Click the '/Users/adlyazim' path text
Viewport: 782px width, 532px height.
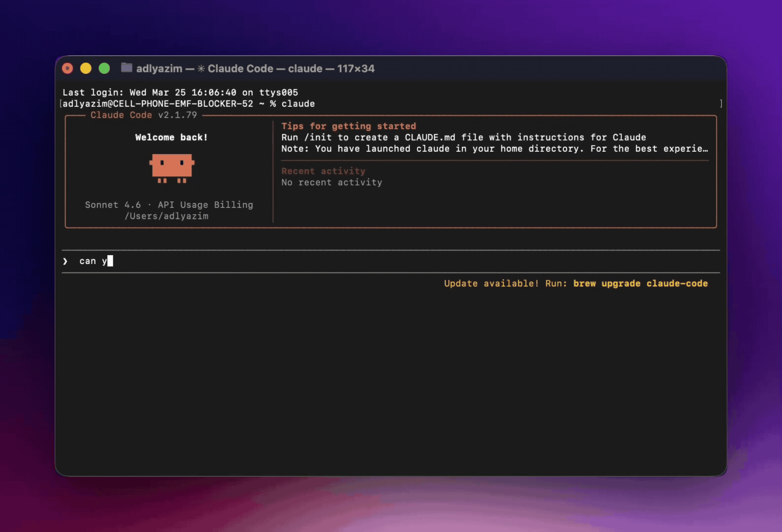[166, 216]
